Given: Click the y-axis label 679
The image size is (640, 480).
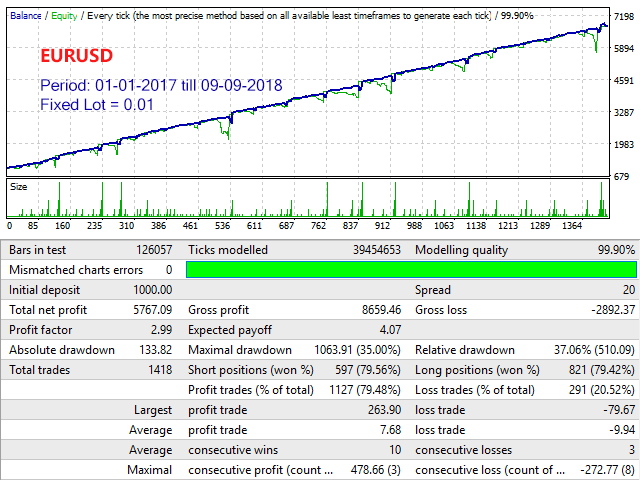Looking at the screenshot, I should pyautogui.click(x=622, y=177).
